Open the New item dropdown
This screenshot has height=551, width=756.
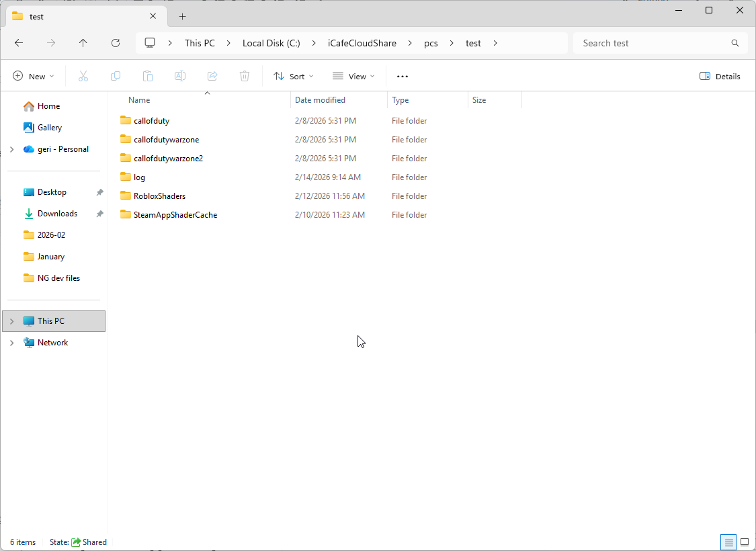[34, 77]
